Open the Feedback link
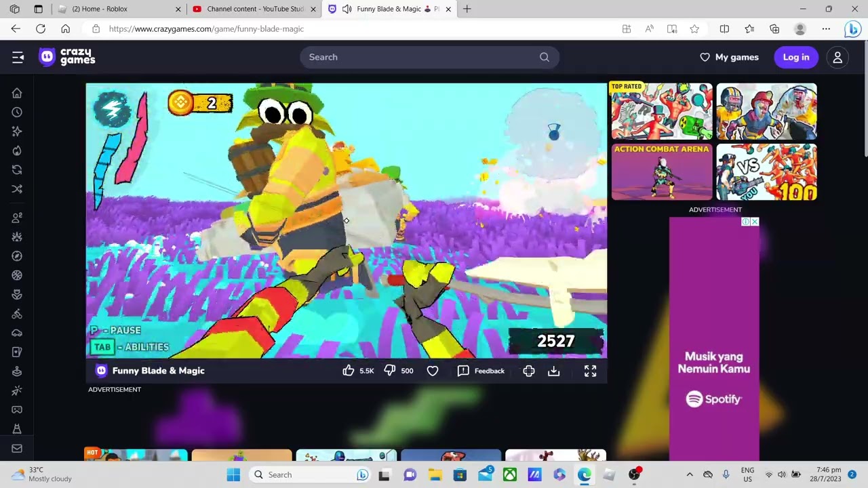868x488 pixels. pos(481,371)
